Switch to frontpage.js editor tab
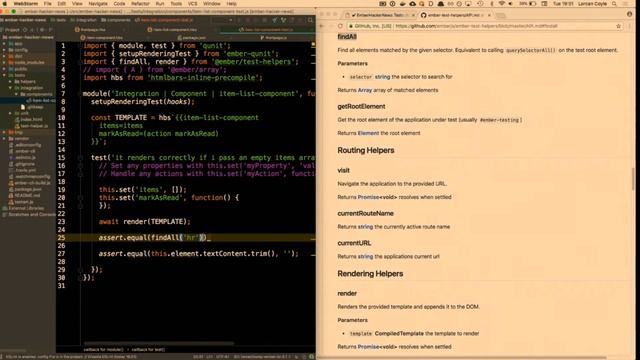 pos(273,38)
